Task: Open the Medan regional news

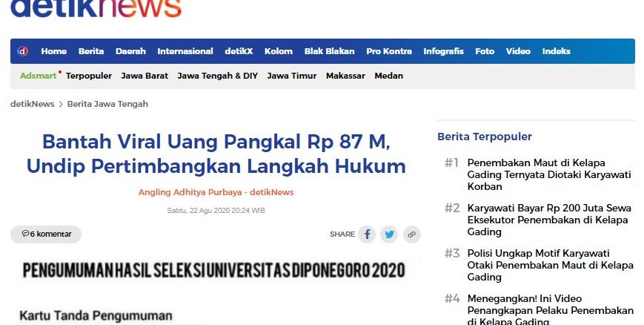Action: click(388, 76)
